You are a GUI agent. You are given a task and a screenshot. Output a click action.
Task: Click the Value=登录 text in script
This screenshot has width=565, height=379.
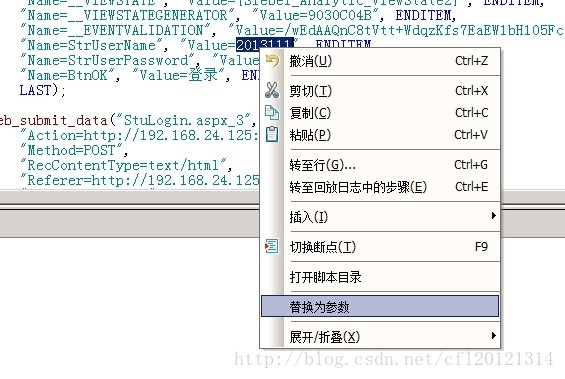[178, 75]
